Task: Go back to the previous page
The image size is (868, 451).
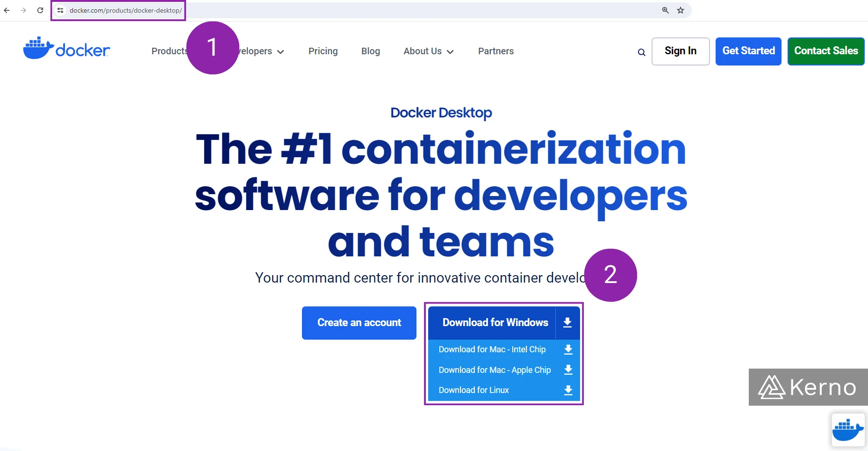Action: [6, 10]
